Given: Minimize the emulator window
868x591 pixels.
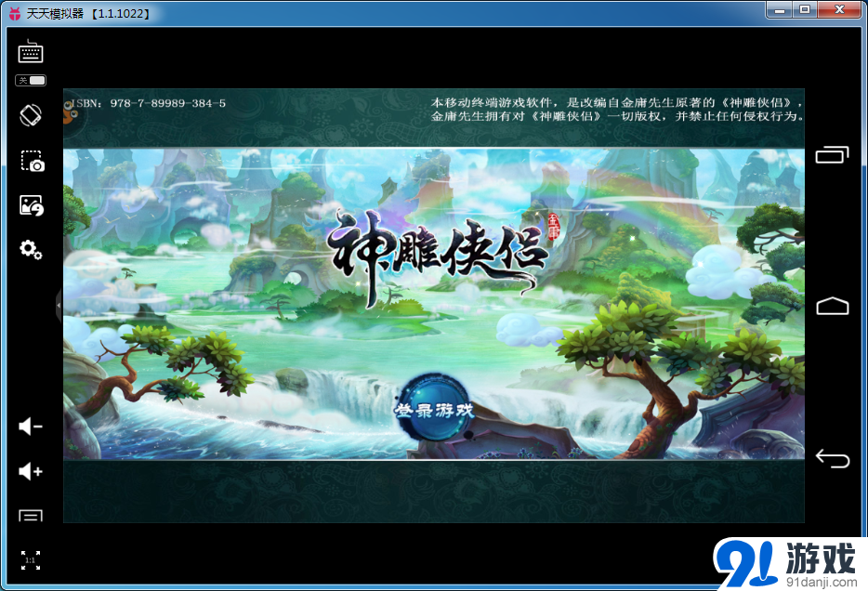Looking at the screenshot, I should [779, 9].
